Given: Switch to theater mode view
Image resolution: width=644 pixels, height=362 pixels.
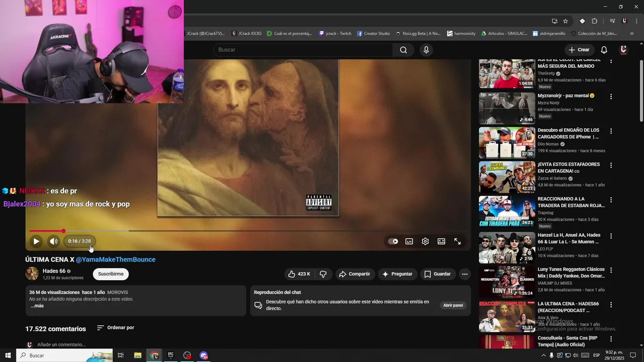Looking at the screenshot, I should [441, 241].
